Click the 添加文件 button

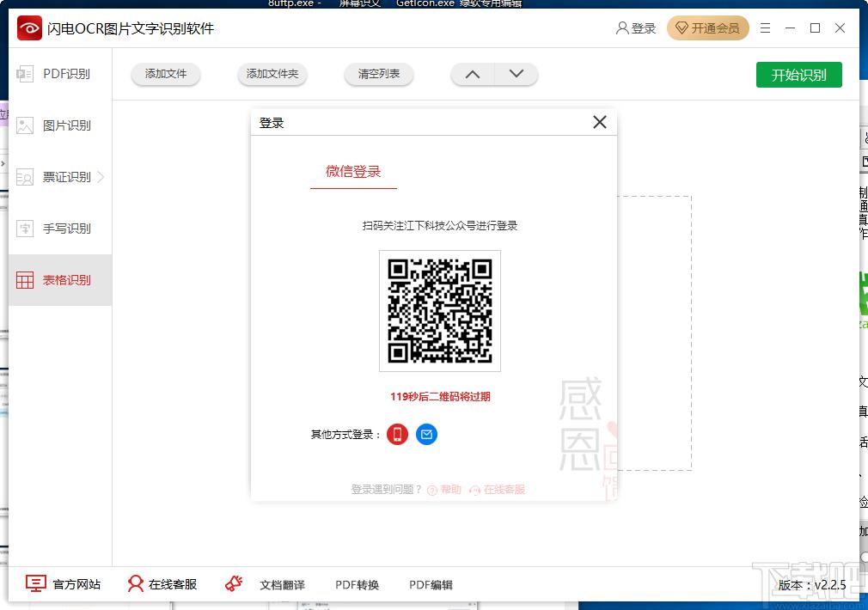coord(166,74)
